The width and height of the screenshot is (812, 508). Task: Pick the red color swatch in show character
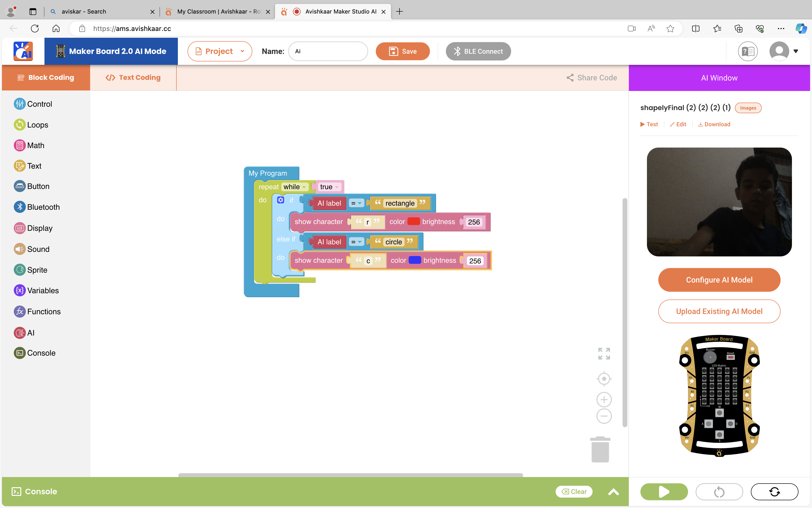pos(413,221)
